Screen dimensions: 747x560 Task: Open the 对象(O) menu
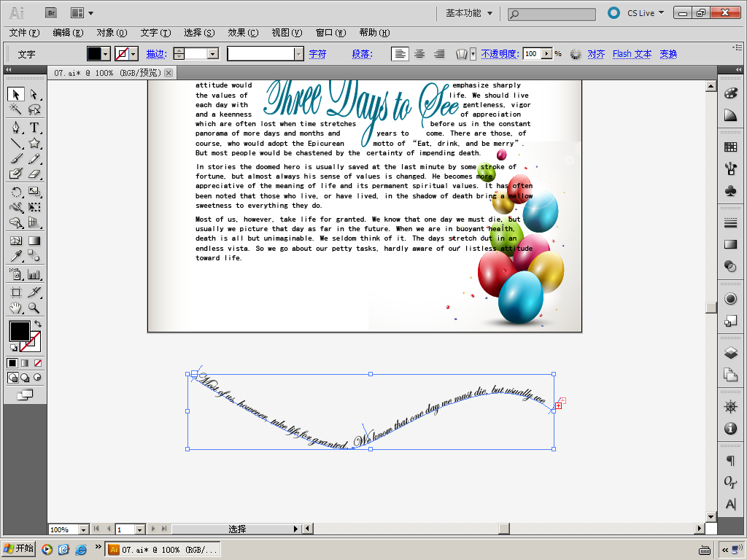click(112, 33)
